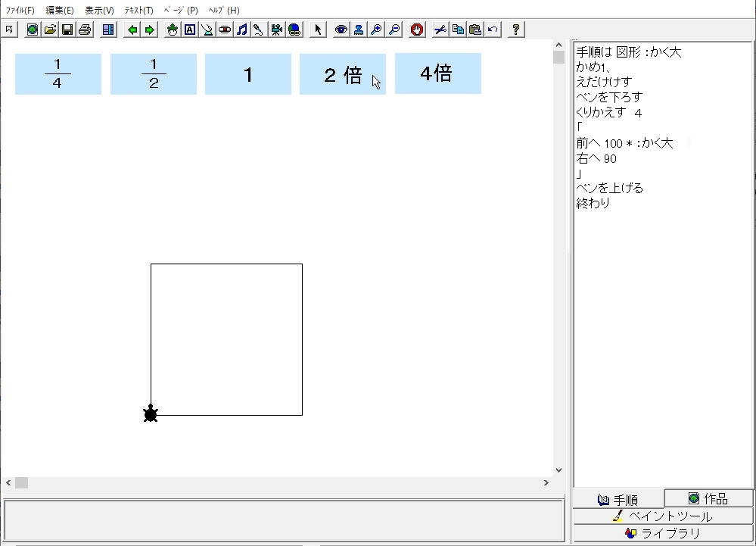The height and width of the screenshot is (546, 756).
Task: Click the scissors cut icon
Action: pyautogui.click(x=440, y=30)
